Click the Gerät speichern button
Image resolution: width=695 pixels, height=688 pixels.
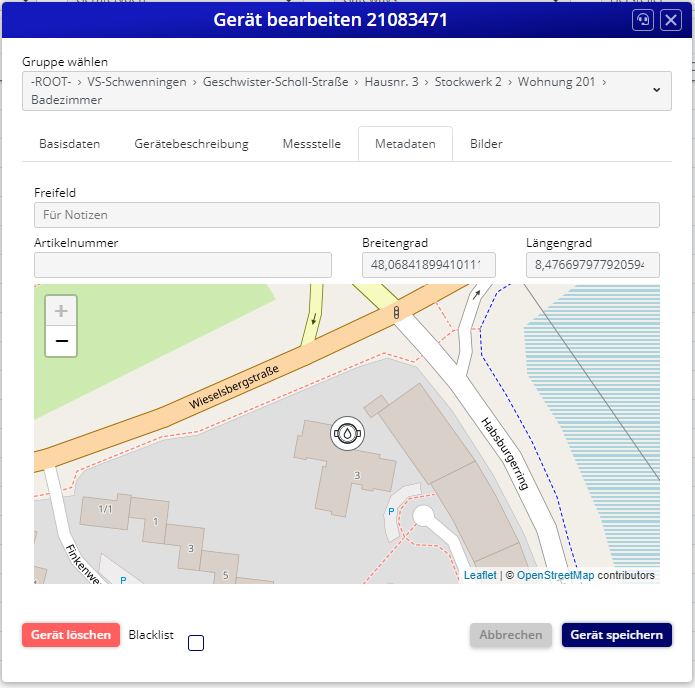click(616, 635)
